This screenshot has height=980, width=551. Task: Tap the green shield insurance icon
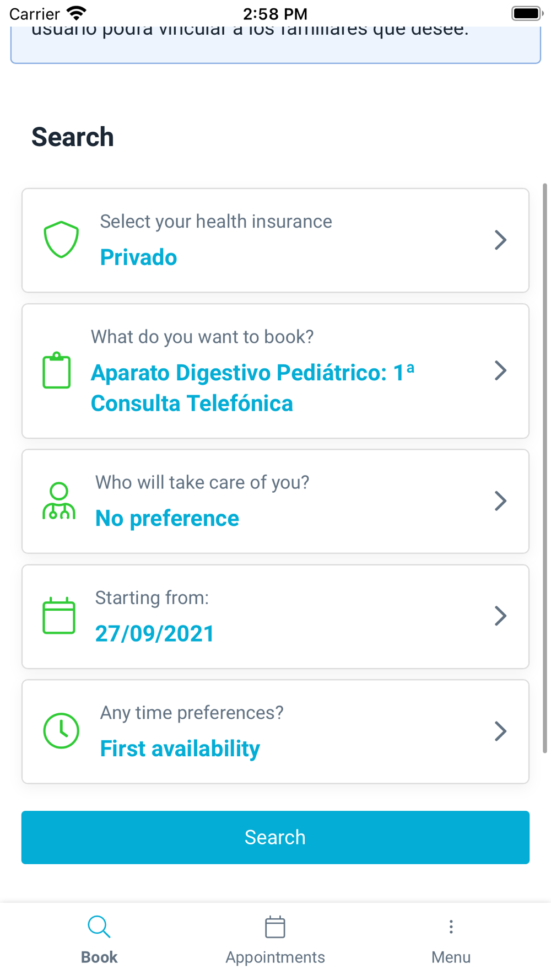coord(61,240)
